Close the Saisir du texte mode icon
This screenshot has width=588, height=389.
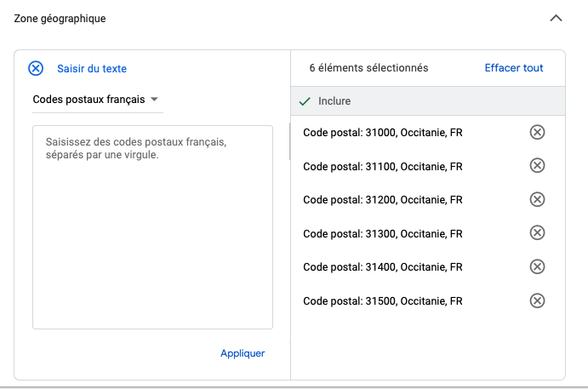(36, 68)
